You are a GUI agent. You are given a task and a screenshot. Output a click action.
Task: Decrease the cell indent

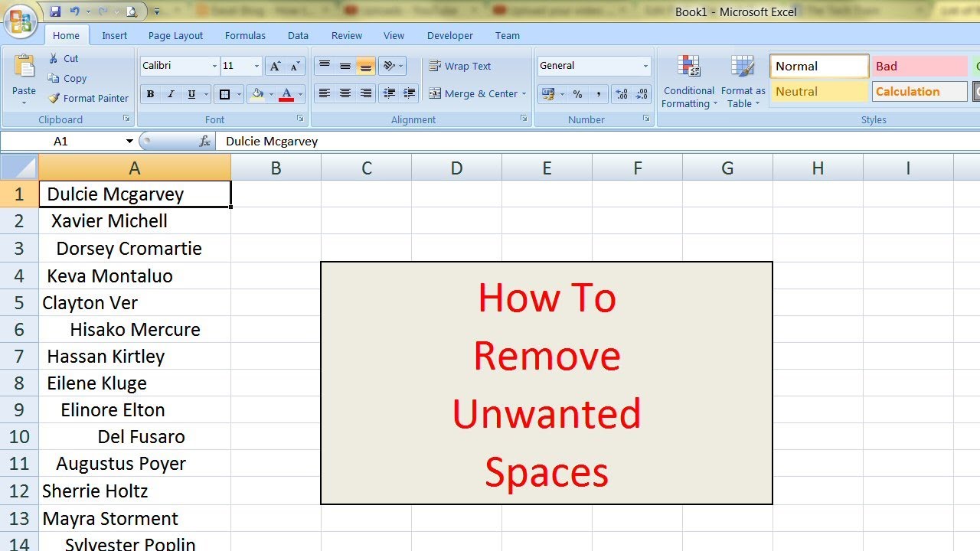pos(390,93)
